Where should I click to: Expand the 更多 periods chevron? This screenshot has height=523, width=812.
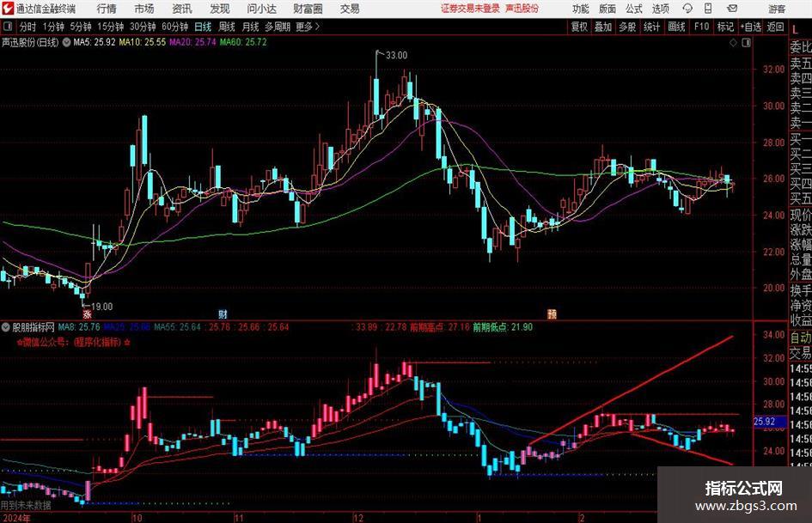pyautogui.click(x=317, y=27)
